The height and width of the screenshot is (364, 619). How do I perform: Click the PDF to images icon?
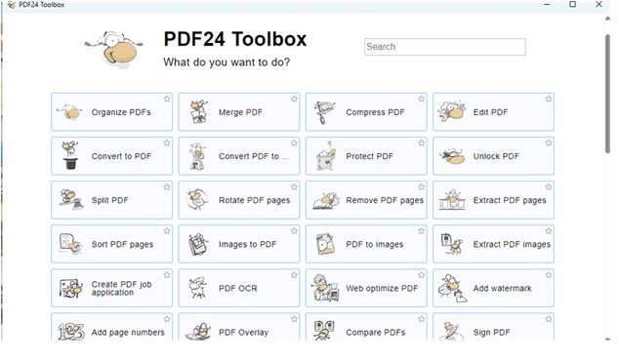click(325, 244)
